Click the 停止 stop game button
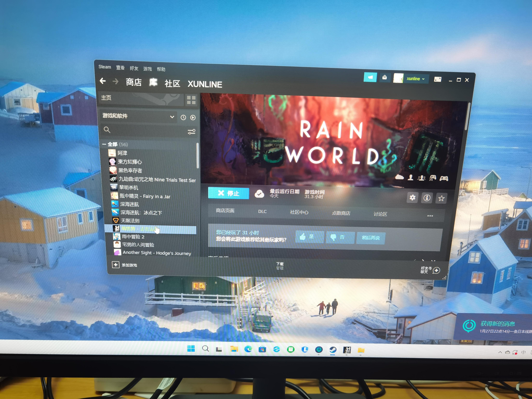Image resolution: width=532 pixels, height=399 pixels. coord(228,193)
